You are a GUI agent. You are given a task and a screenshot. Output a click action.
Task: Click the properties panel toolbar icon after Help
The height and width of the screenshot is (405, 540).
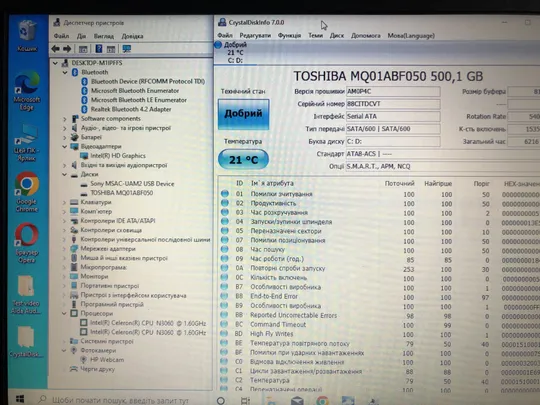(111, 49)
